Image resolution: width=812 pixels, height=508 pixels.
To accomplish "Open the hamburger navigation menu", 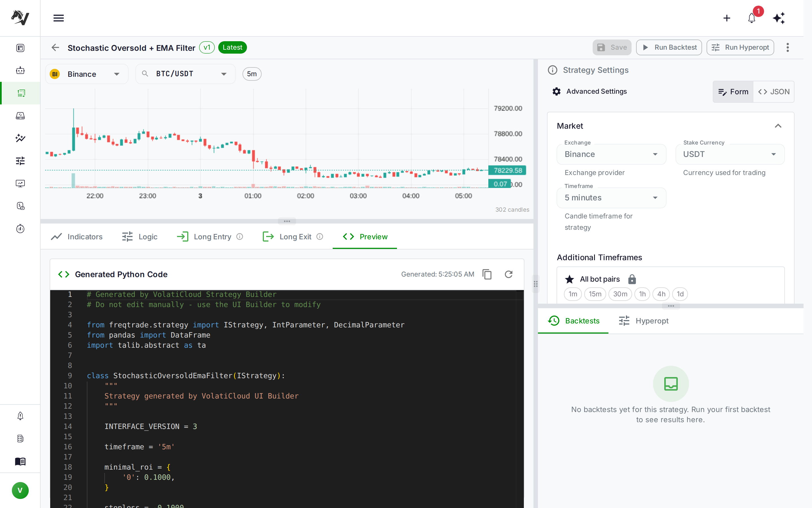I will (x=58, y=18).
